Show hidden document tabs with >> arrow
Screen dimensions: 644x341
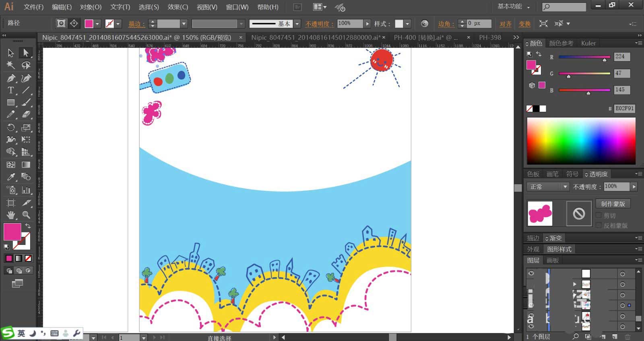516,37
